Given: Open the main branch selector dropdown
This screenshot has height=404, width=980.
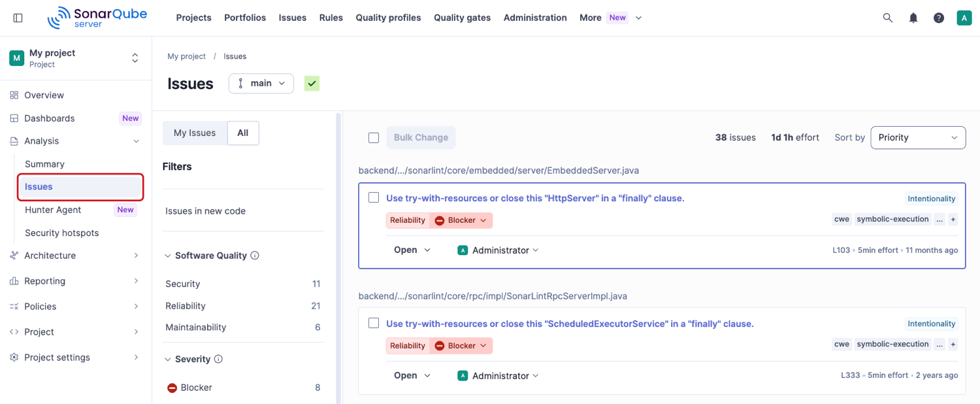Looking at the screenshot, I should click(261, 84).
